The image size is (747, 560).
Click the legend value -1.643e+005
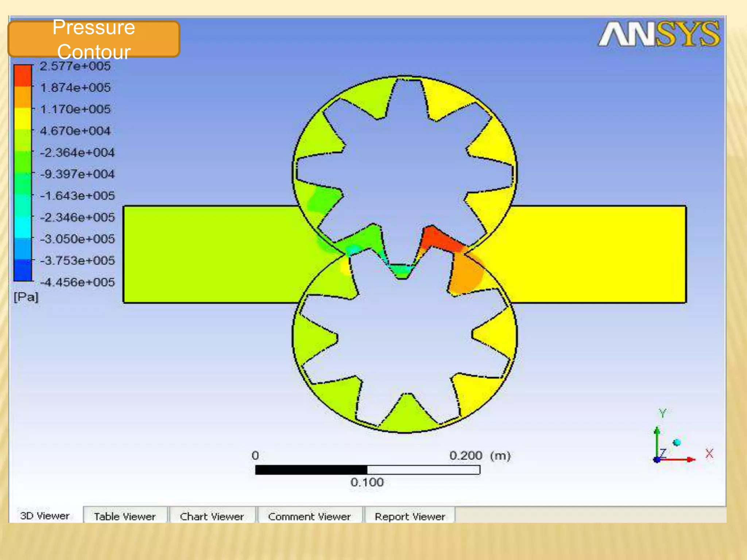click(x=77, y=195)
